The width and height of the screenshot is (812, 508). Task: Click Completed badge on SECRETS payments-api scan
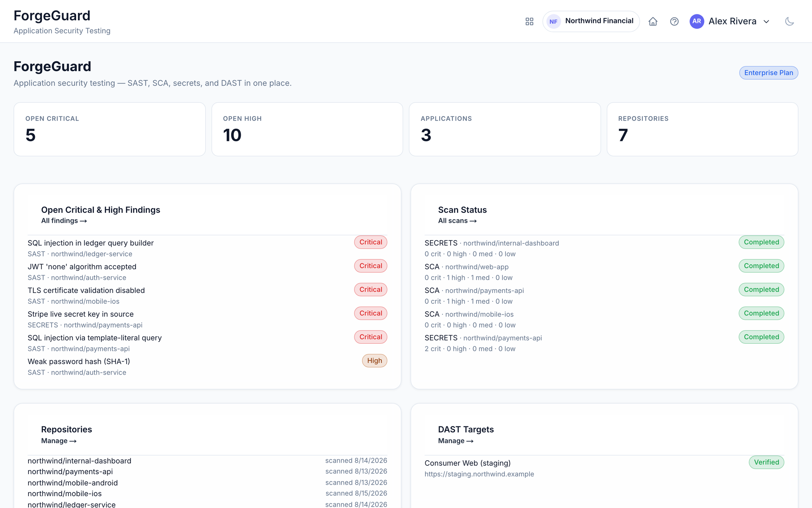click(x=761, y=337)
